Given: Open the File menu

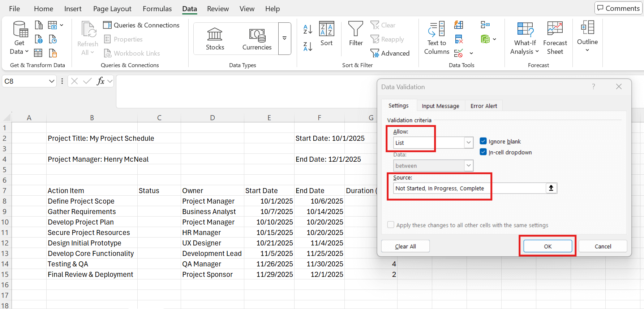Looking at the screenshot, I should pyautogui.click(x=14, y=9).
